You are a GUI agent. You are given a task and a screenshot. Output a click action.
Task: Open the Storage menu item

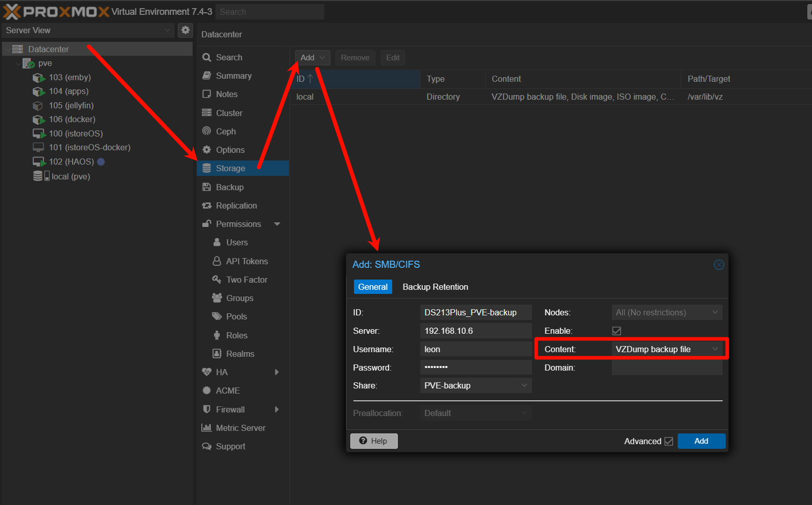pyautogui.click(x=243, y=168)
